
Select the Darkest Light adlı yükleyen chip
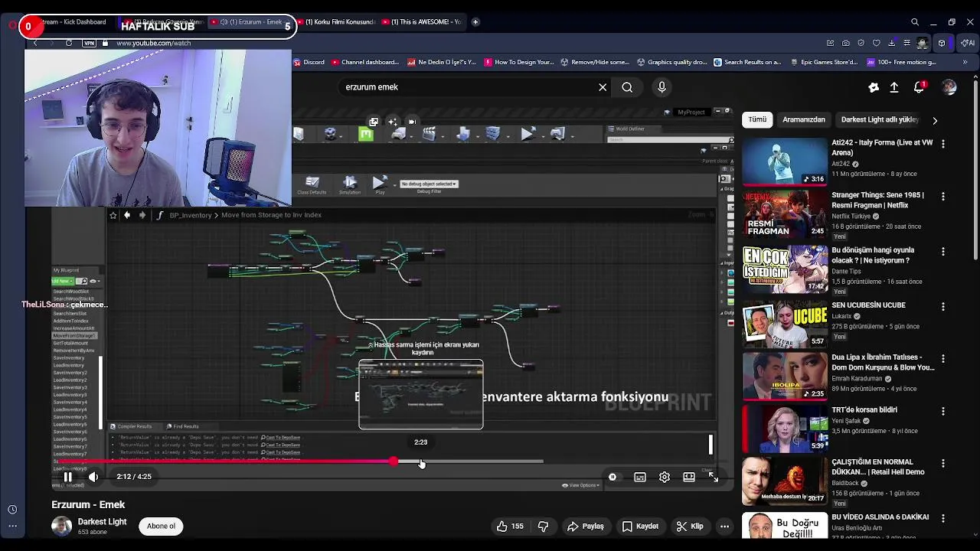(x=880, y=119)
